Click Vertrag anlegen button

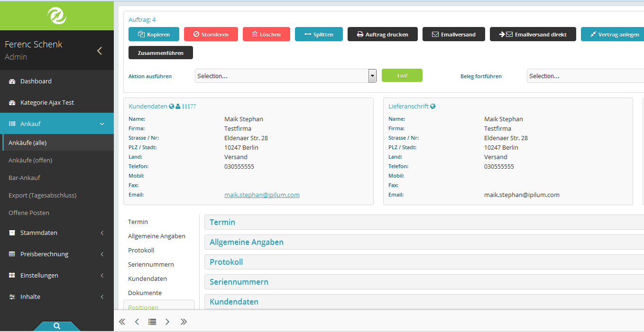pos(612,34)
